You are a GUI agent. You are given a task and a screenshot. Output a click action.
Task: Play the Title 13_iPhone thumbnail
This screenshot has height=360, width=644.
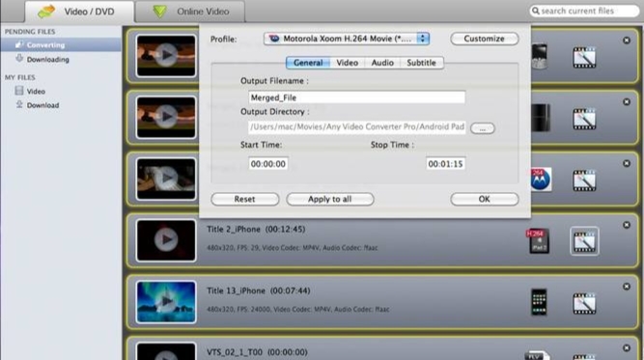[166, 301]
